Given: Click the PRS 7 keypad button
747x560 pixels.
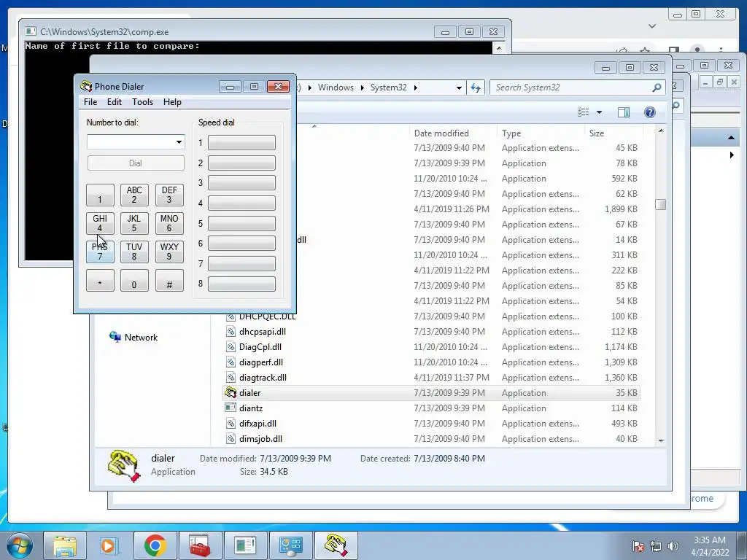Looking at the screenshot, I should click(x=100, y=252).
